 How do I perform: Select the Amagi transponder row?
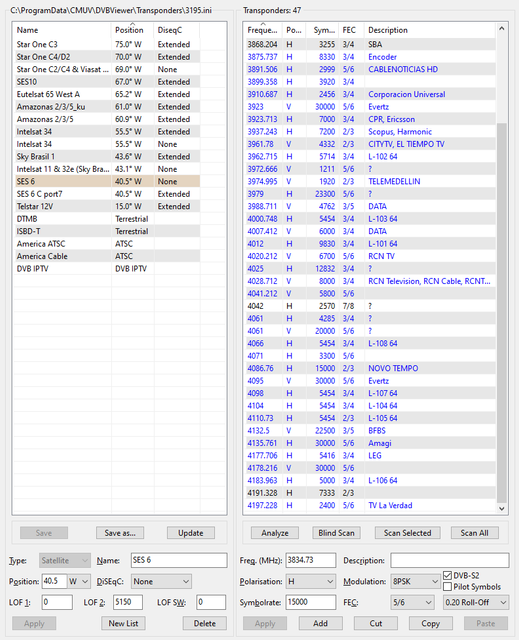pyautogui.click(x=370, y=443)
